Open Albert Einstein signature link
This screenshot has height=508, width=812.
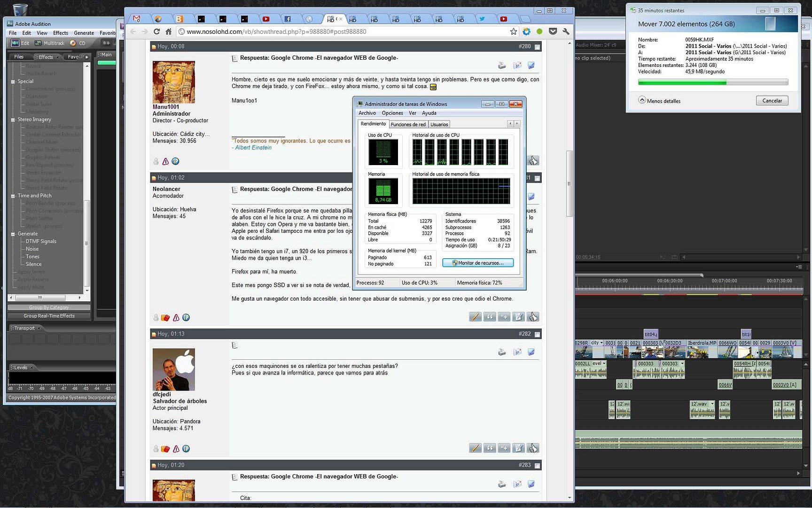click(x=253, y=148)
